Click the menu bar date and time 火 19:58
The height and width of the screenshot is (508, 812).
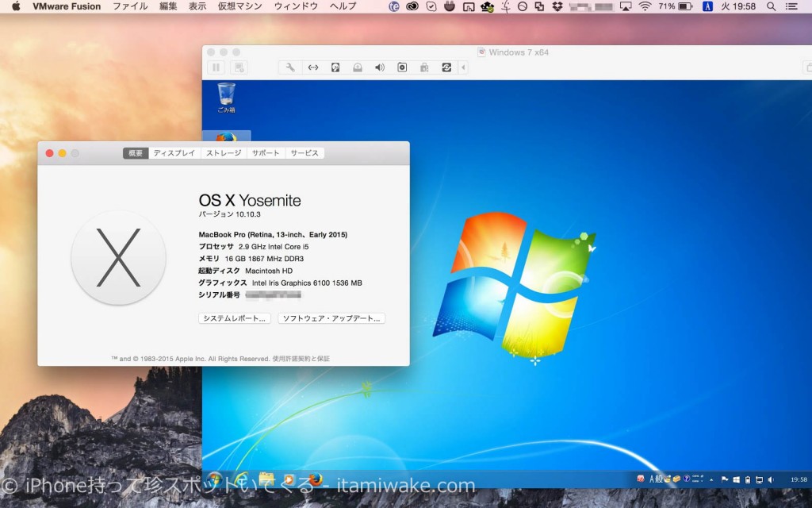(x=738, y=6)
